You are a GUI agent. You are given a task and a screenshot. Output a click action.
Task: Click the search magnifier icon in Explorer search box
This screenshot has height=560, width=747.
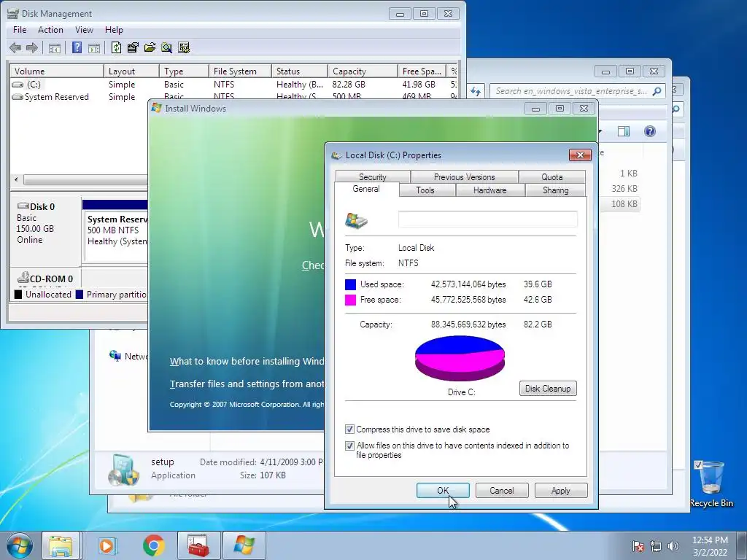point(657,91)
